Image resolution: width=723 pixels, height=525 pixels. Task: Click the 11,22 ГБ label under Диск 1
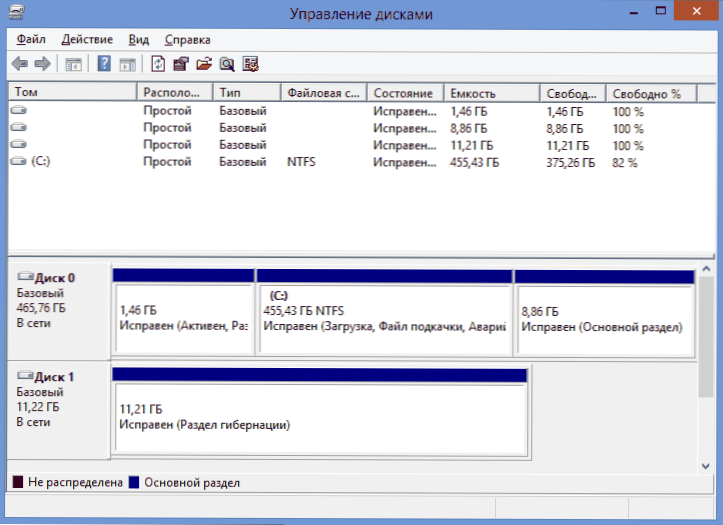coord(38,407)
